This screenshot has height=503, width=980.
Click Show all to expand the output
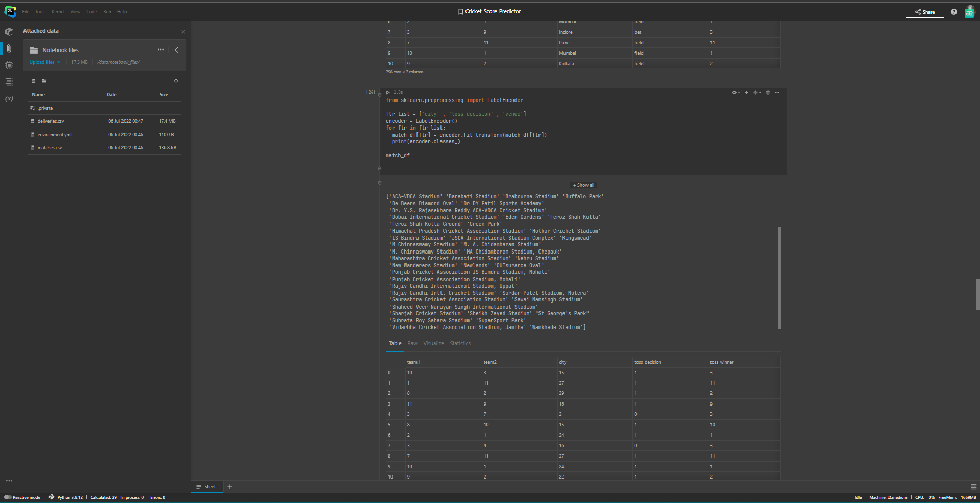pyautogui.click(x=583, y=185)
